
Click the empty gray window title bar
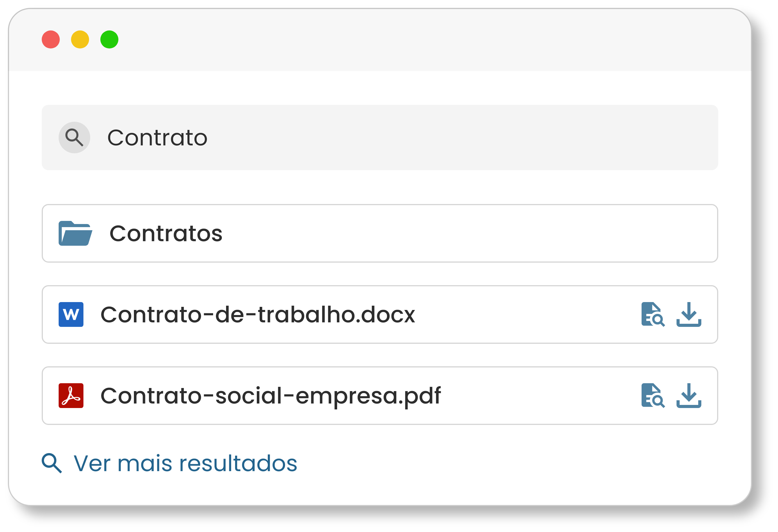coord(402,39)
